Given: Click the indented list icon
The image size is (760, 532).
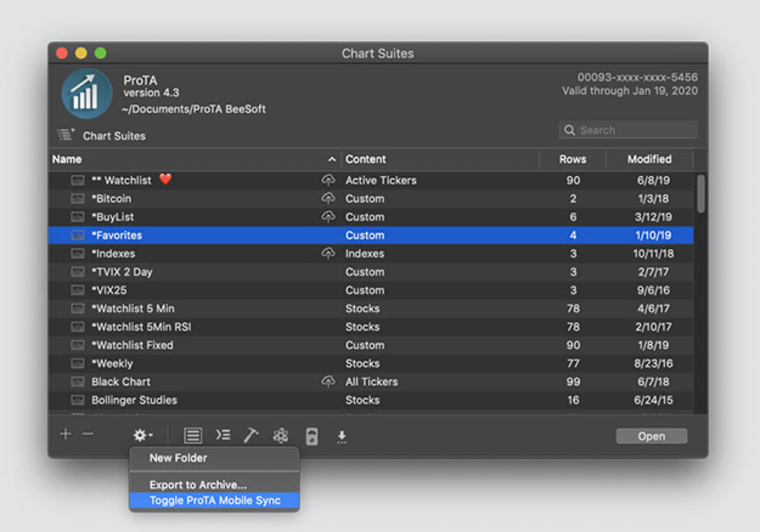Looking at the screenshot, I should (x=223, y=435).
